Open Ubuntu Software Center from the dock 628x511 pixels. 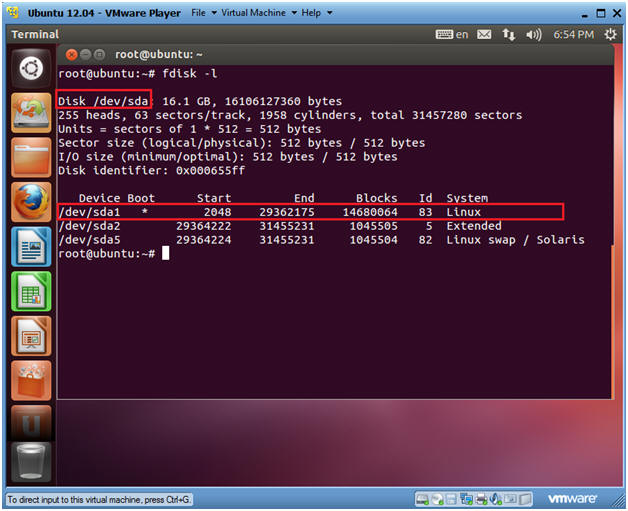31,380
